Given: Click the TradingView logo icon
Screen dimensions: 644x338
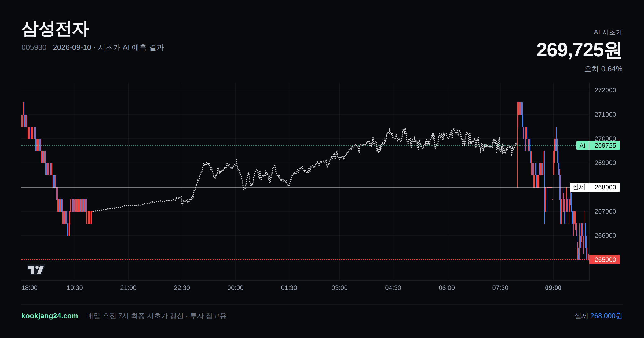Looking at the screenshot, I should (x=36, y=269).
